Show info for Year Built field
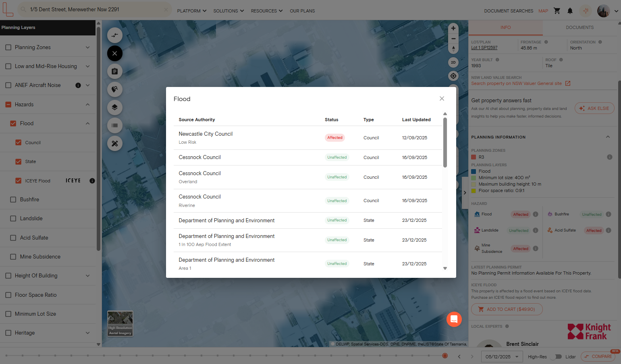 tap(497, 60)
